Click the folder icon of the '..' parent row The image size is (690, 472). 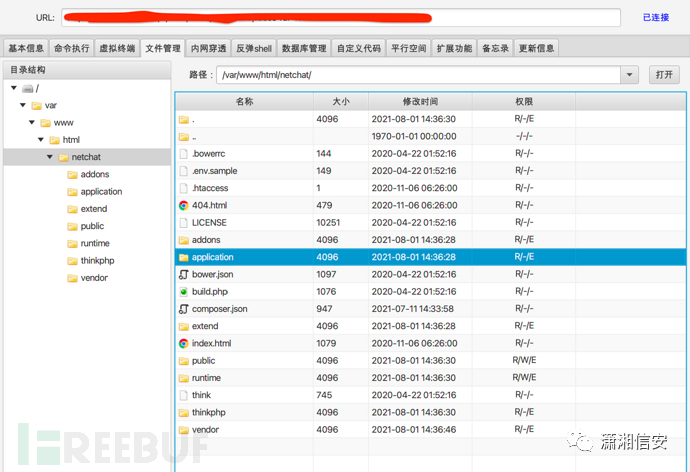pyautogui.click(x=184, y=137)
